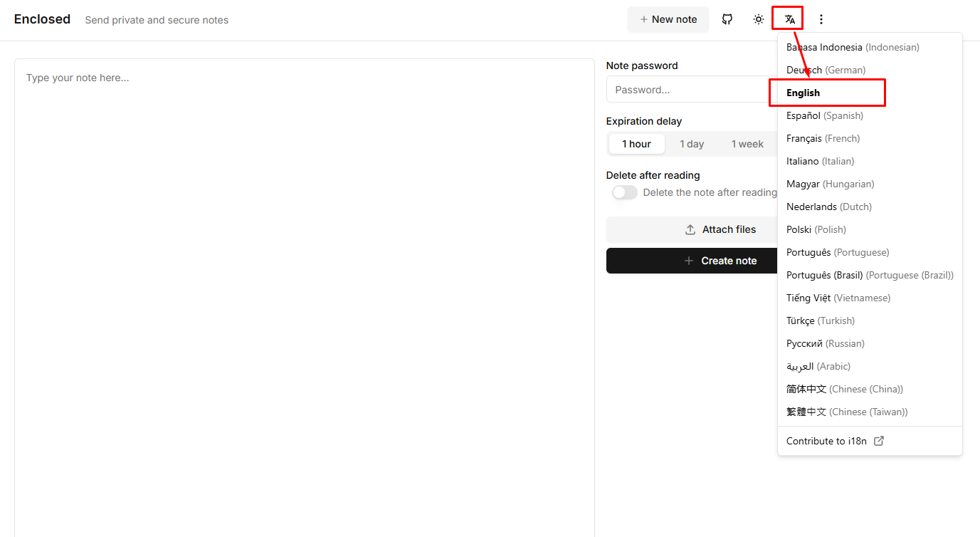Screen dimensions: 980x537
Task: Click into the note text area
Action: tap(305, 298)
